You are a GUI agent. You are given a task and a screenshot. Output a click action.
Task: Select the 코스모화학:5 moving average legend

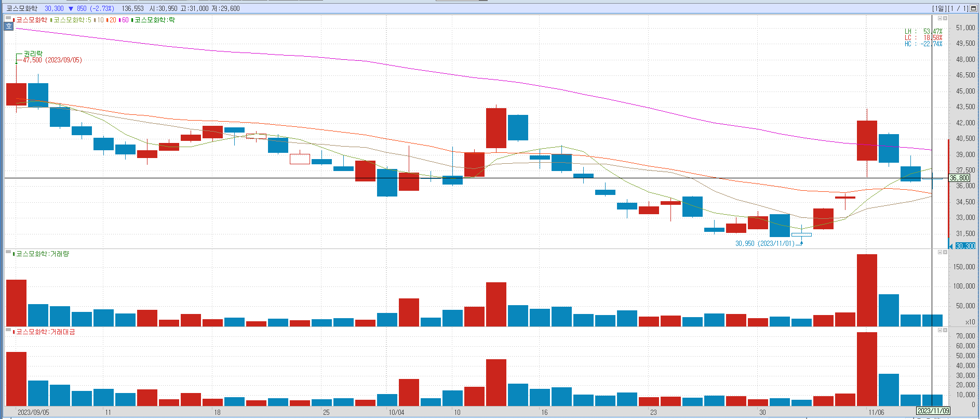coord(72,20)
